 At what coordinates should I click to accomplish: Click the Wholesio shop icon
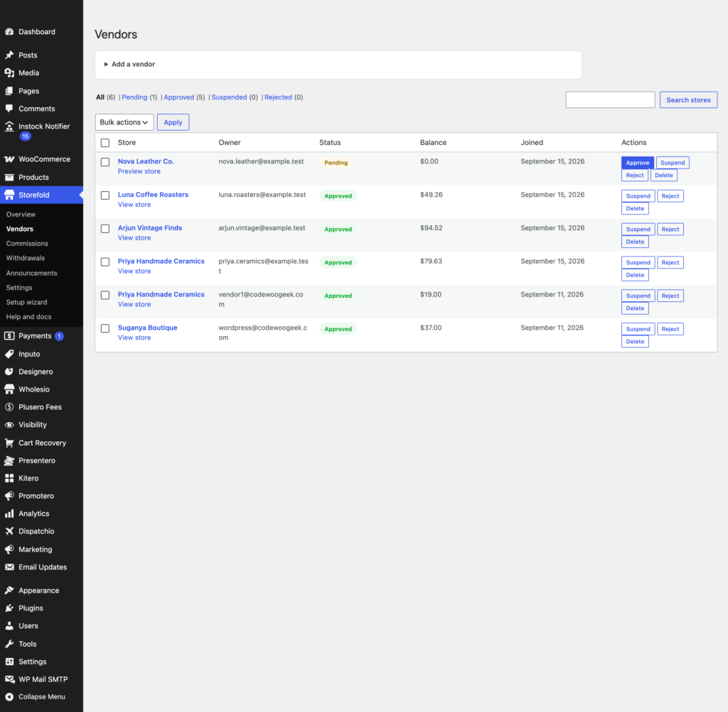pos(9,389)
